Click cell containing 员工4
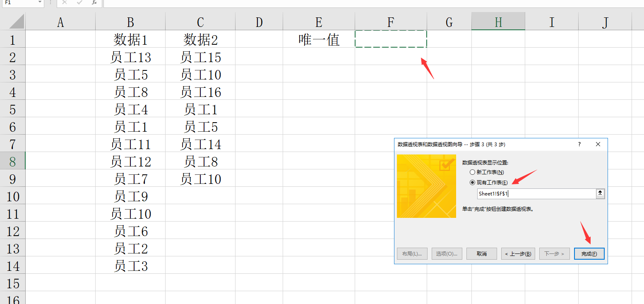The image size is (644, 304). 130,109
